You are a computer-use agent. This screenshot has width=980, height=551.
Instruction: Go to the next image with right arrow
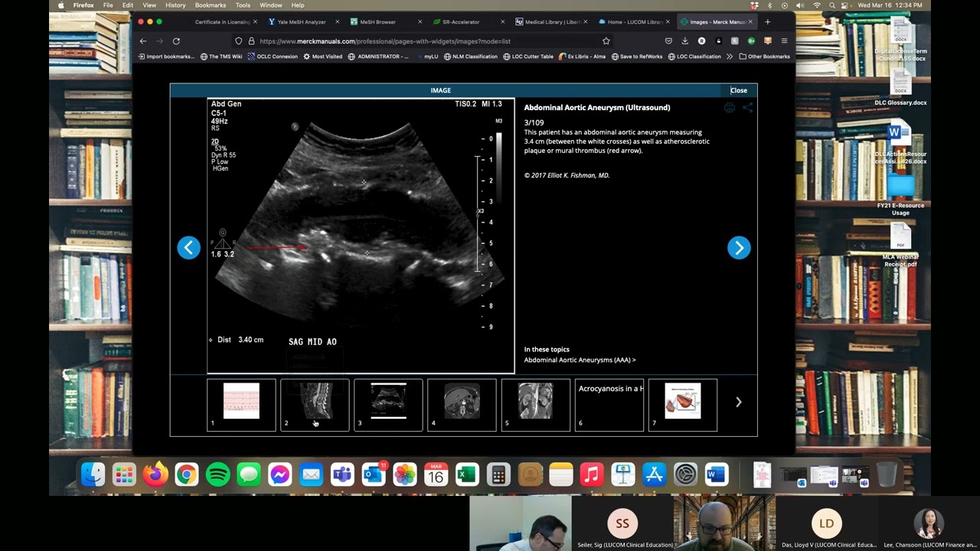(x=739, y=247)
